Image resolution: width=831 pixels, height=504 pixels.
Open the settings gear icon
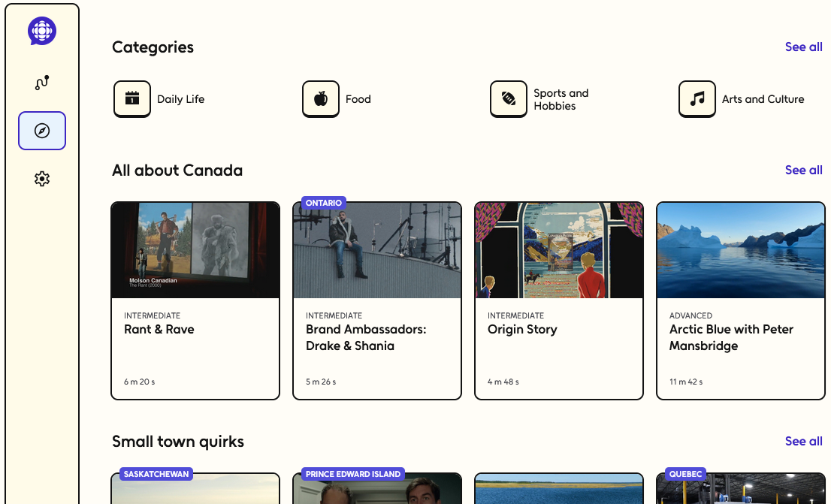click(42, 179)
